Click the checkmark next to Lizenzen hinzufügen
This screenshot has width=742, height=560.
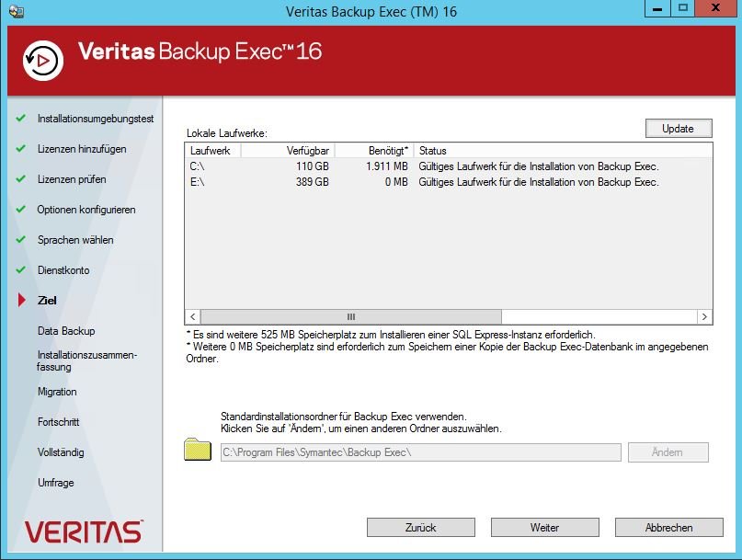coord(21,148)
